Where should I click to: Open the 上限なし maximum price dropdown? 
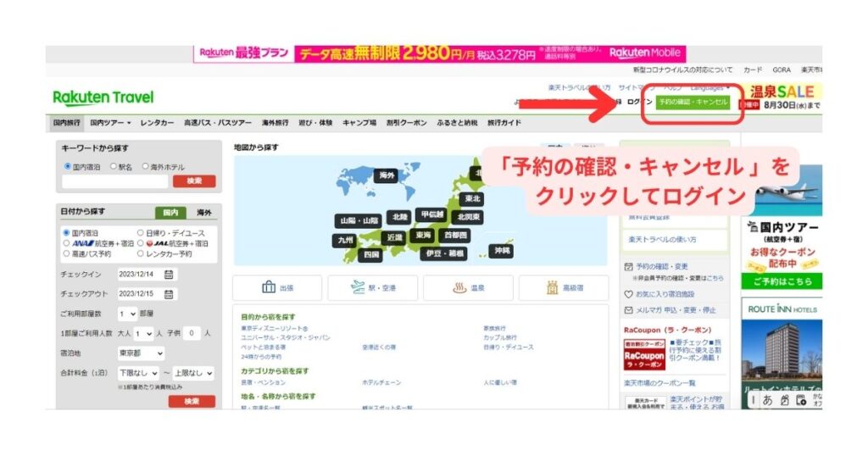coord(193,373)
